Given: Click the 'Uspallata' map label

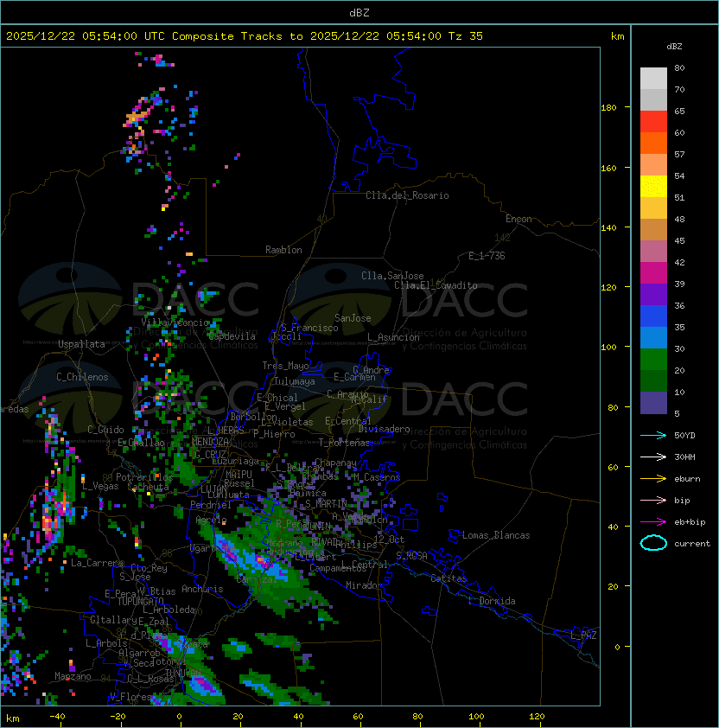Looking at the screenshot, I should tap(81, 344).
